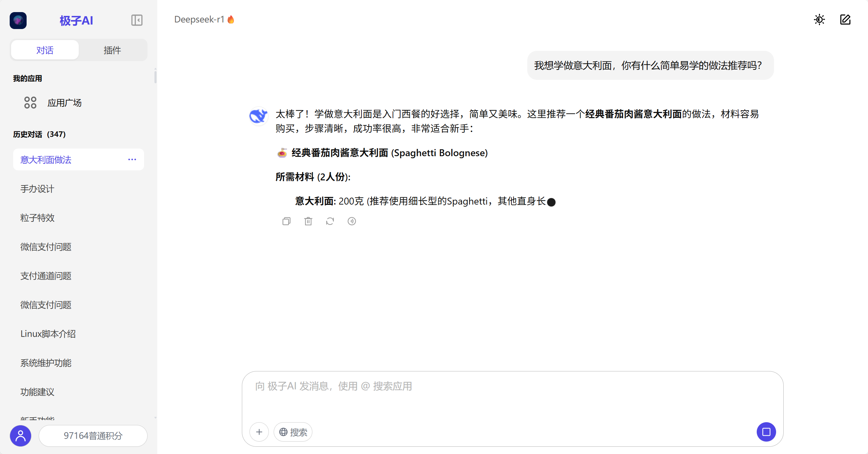
Task: Copy the AI response
Action: click(286, 221)
